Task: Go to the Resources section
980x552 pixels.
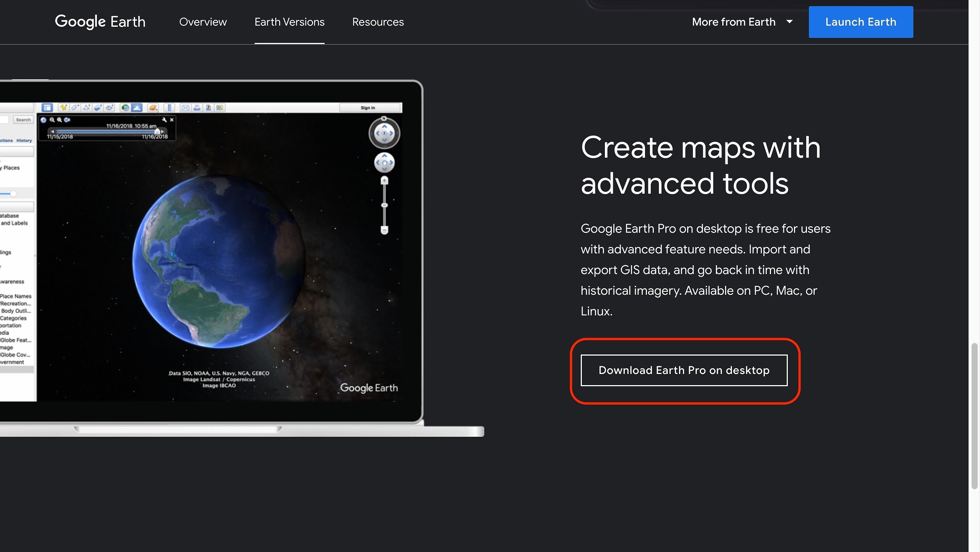Action: pos(378,22)
